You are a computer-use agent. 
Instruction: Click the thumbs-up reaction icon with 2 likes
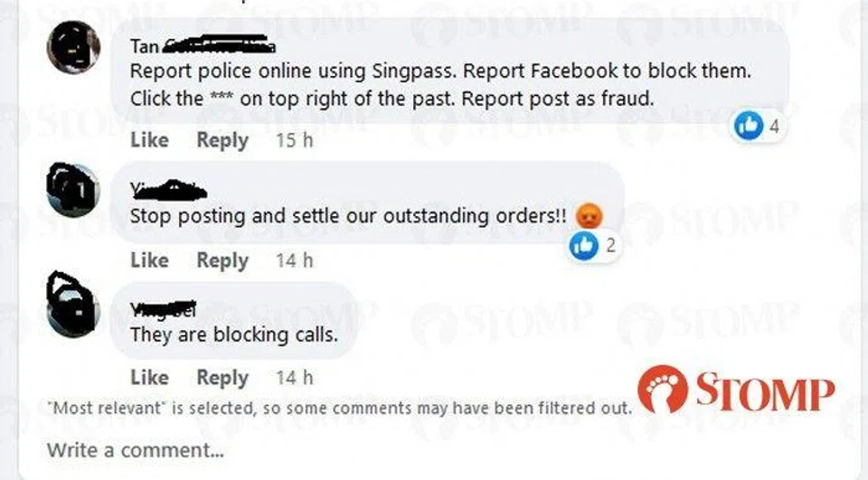coord(584,245)
